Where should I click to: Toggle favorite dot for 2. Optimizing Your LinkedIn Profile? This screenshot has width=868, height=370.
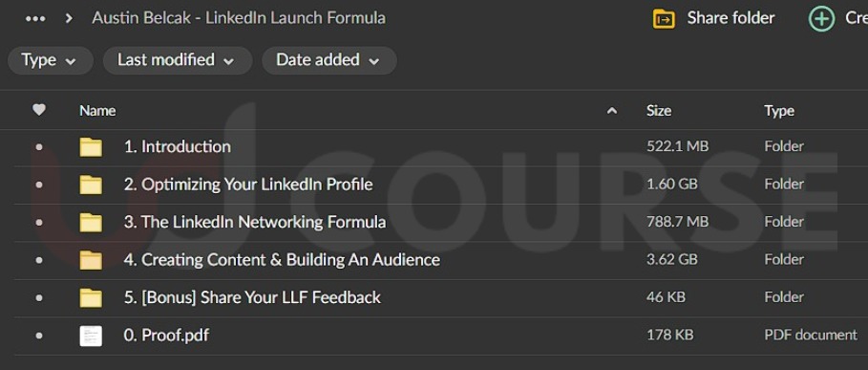tap(39, 185)
